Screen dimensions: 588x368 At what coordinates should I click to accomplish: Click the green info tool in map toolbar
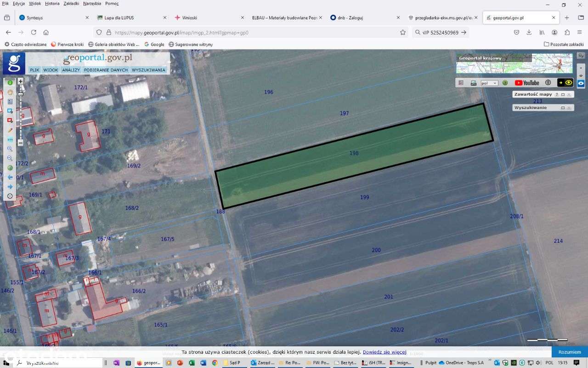pos(10,83)
